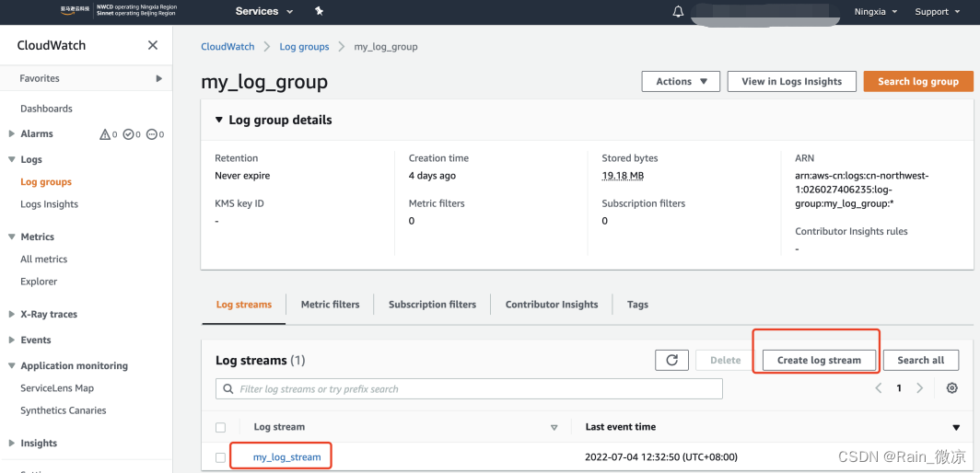Sort by the Log stream column arrow

point(554,427)
